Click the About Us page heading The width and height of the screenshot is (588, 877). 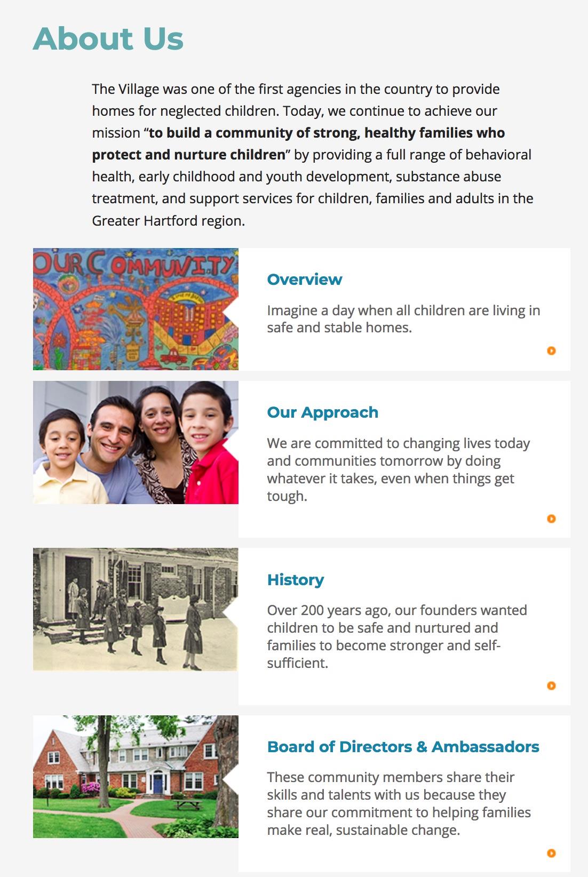pos(108,38)
